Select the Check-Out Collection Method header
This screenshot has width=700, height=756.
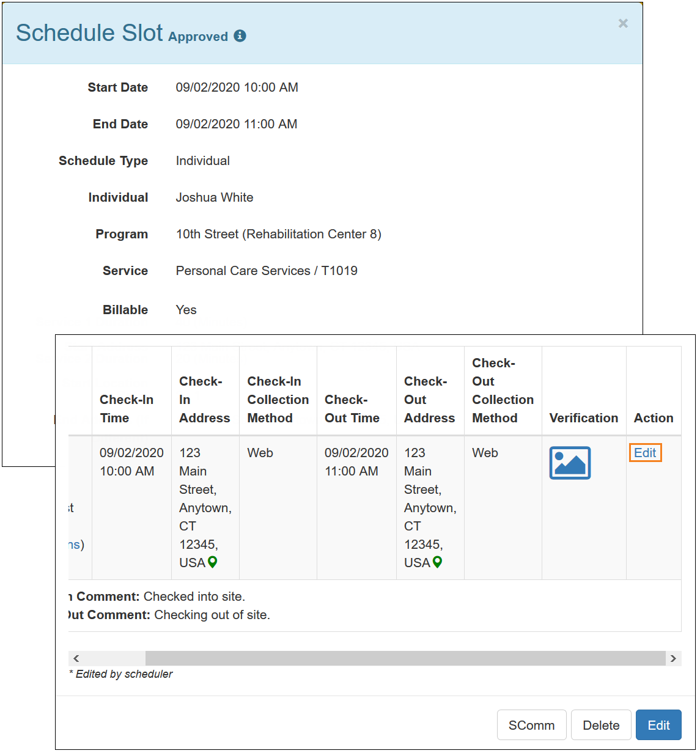pos(503,391)
